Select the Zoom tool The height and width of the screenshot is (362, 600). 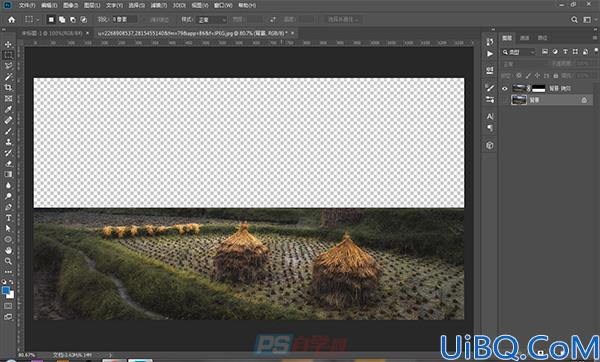[8, 261]
